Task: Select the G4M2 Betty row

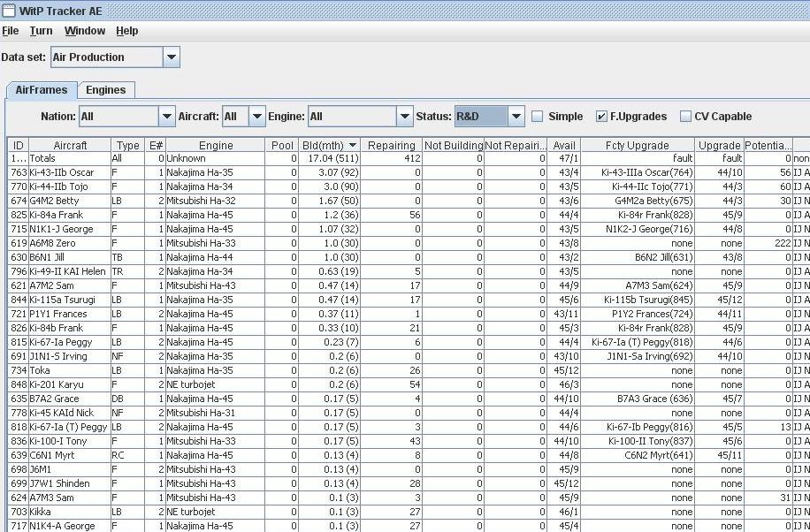Action: point(409,201)
